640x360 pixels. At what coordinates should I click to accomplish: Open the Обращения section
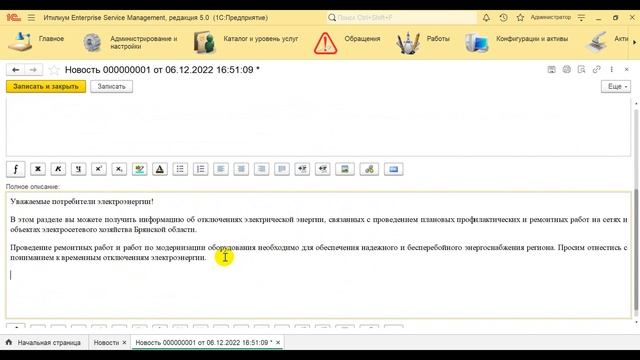(x=347, y=42)
